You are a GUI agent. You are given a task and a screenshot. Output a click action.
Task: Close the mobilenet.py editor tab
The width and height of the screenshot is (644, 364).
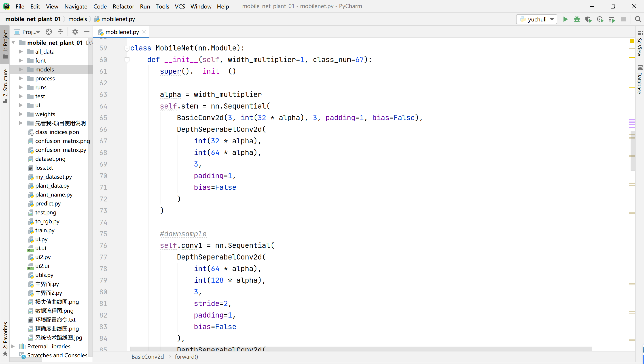pyautogui.click(x=144, y=32)
